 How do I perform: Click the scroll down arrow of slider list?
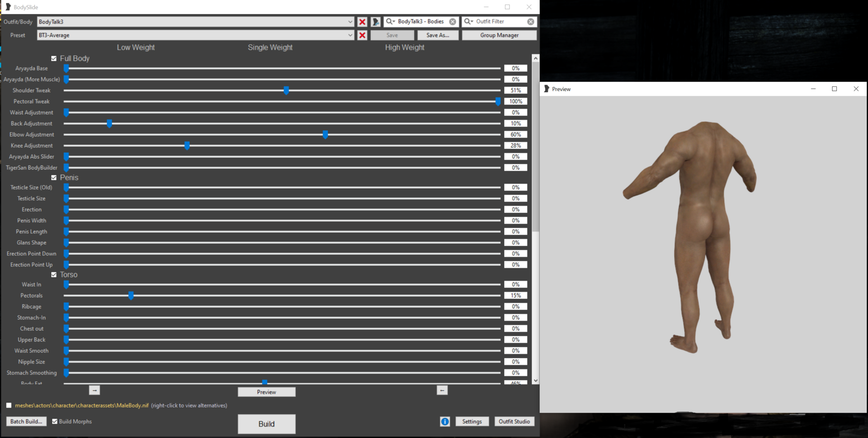[x=536, y=381]
